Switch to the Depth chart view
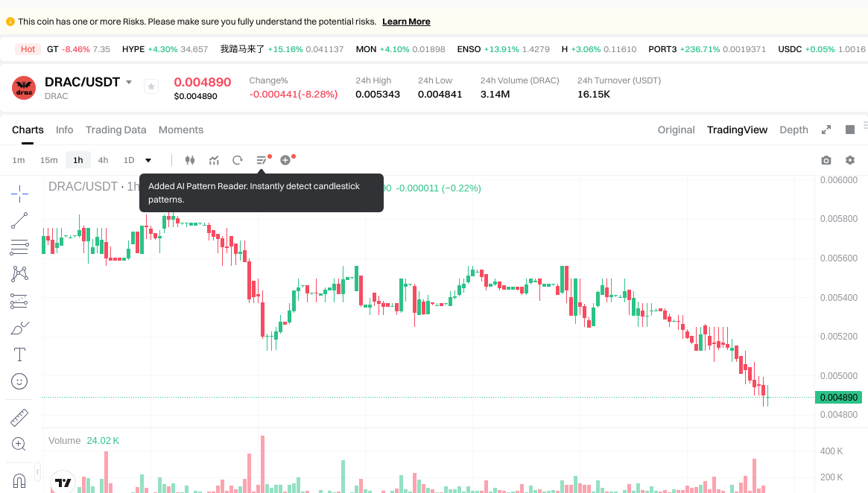Viewport: 868px width, 493px height. point(793,130)
